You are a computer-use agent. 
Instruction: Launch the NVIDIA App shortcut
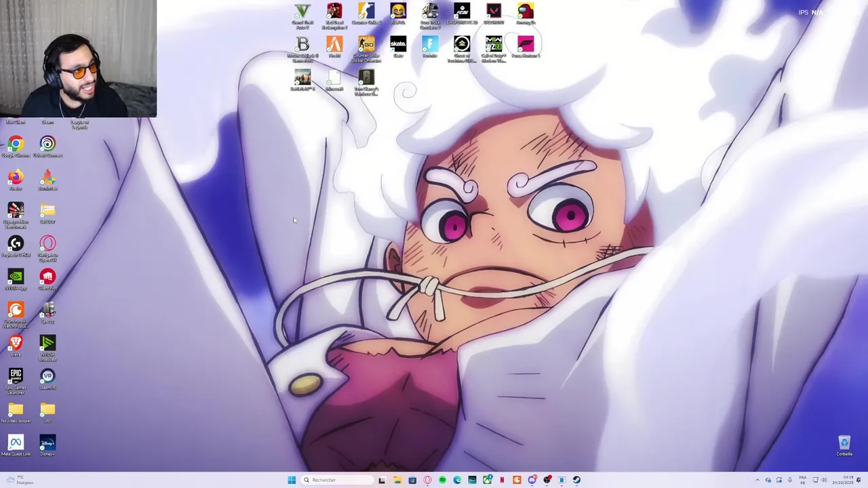(x=16, y=279)
